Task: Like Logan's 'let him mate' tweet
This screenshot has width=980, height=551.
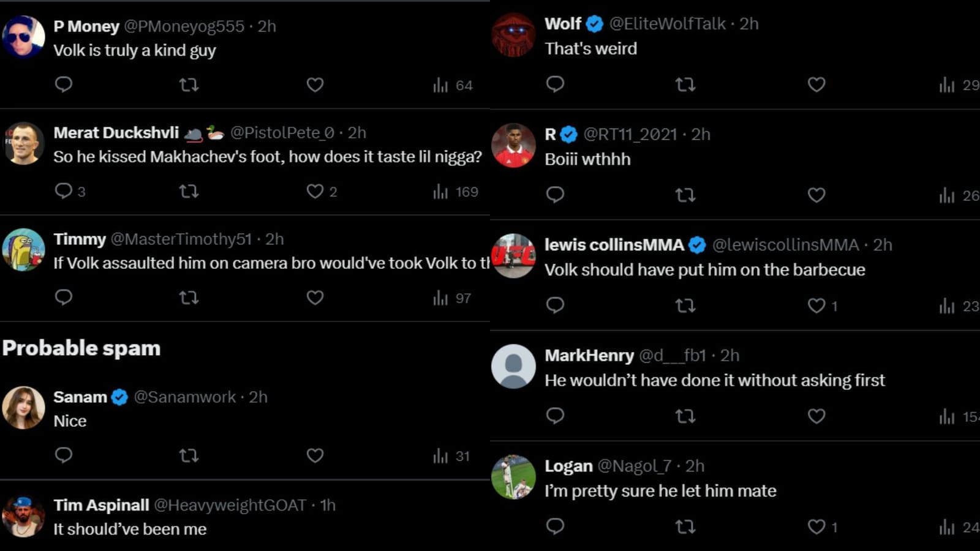Action: 816,527
